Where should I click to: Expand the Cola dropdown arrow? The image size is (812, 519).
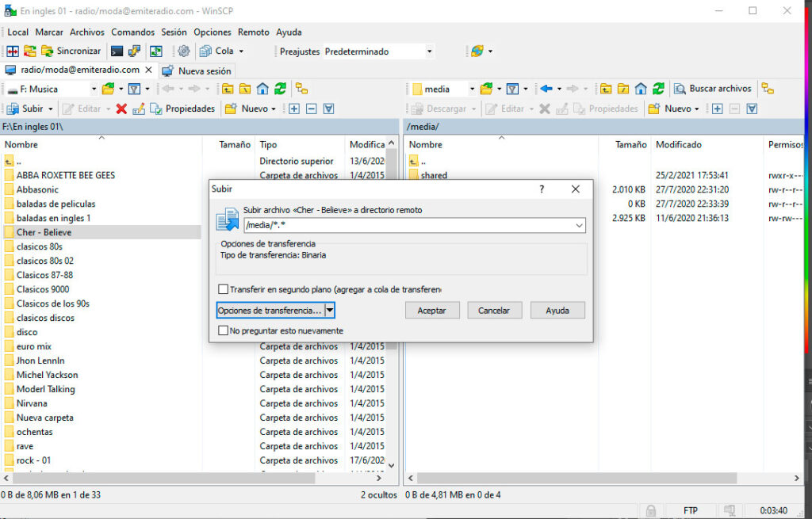point(241,52)
